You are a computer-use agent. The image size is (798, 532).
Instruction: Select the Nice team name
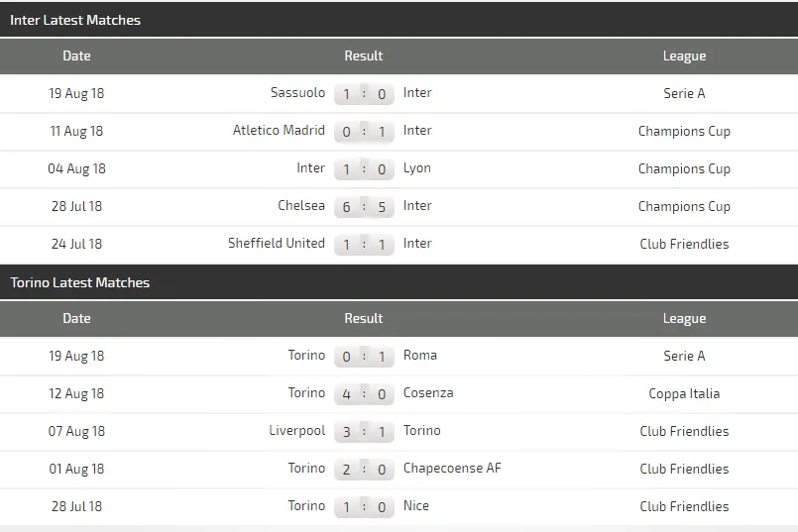click(416, 506)
